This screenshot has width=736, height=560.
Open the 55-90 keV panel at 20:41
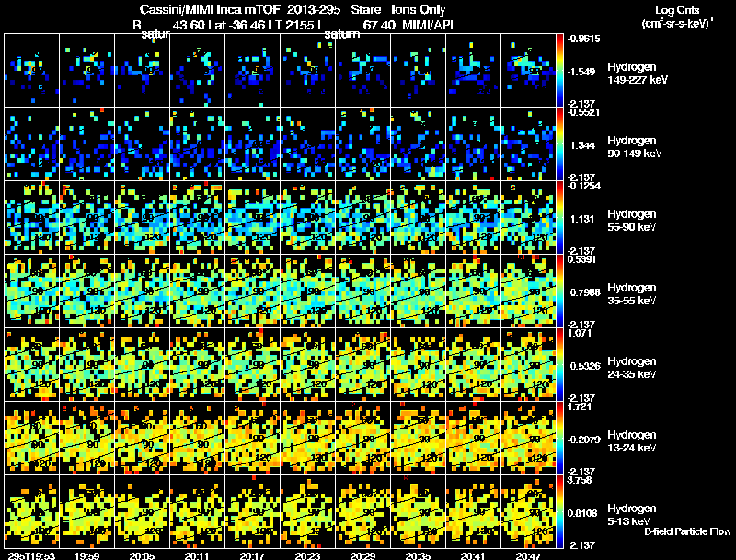pyautogui.click(x=473, y=218)
